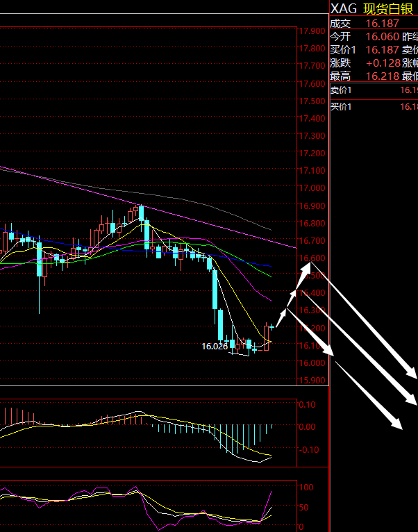Click 买价1 label next to 涨跌 row
The width and height of the screenshot is (418, 532).
(x=343, y=50)
